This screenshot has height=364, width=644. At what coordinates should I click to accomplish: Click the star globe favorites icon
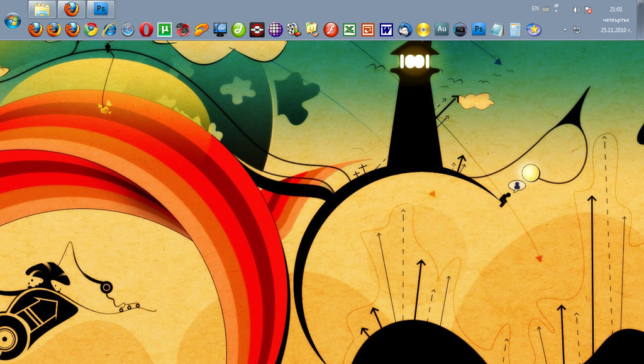pyautogui.click(x=534, y=30)
